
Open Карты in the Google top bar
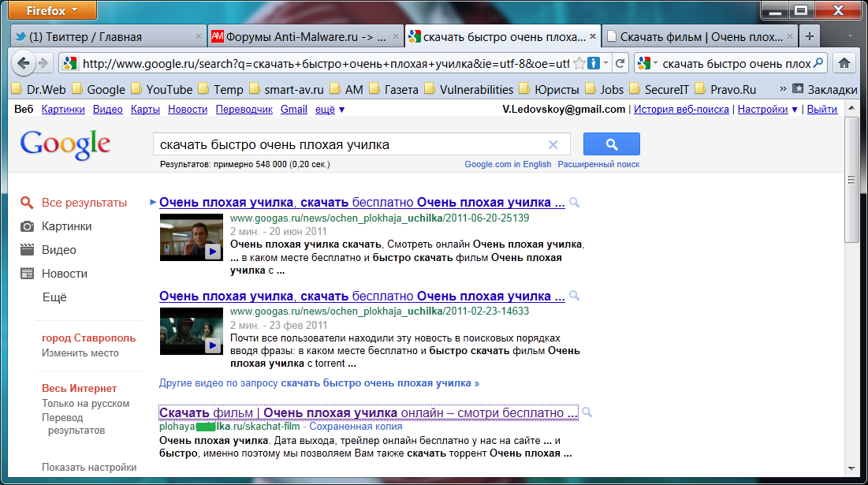[x=145, y=109]
